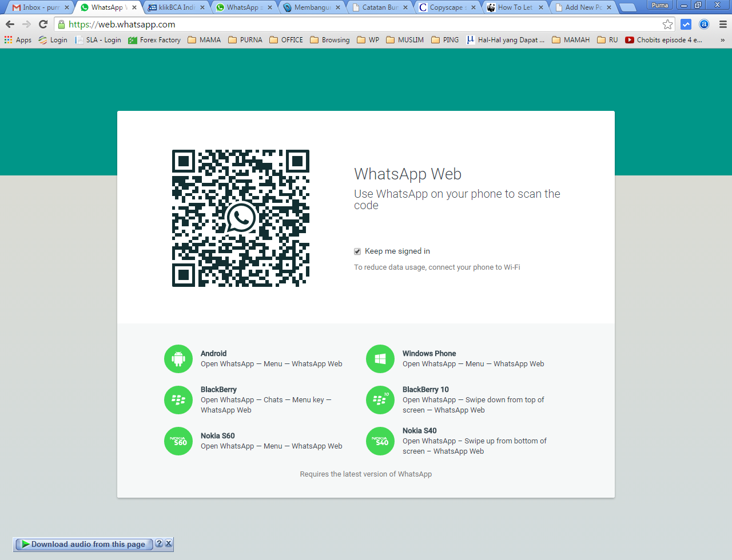Open the MAMA bookmarks folder
This screenshot has height=560, width=732.
(x=204, y=40)
